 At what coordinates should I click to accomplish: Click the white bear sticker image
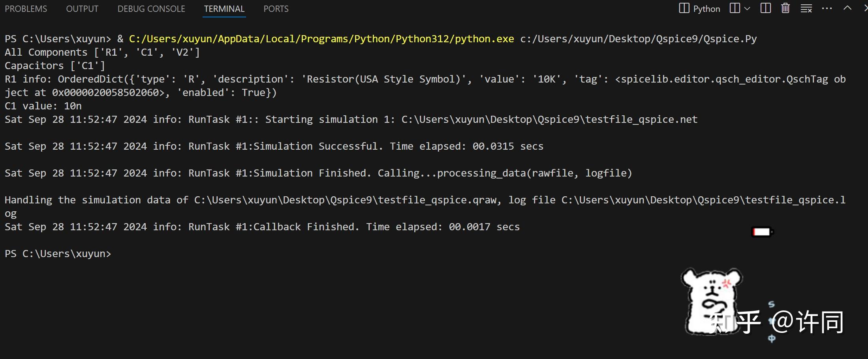pyautogui.click(x=711, y=300)
